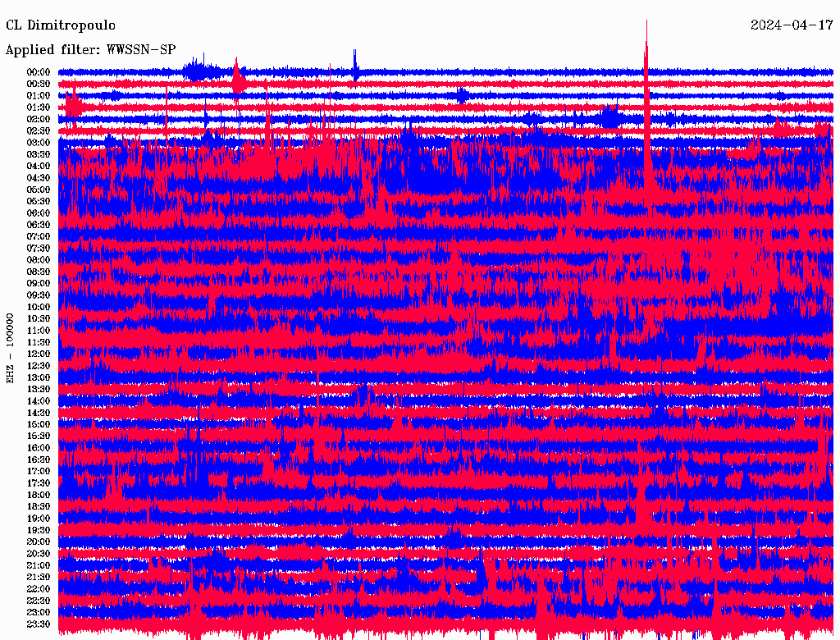Click the station name 'CL Dimitropoulo'

[61, 25]
